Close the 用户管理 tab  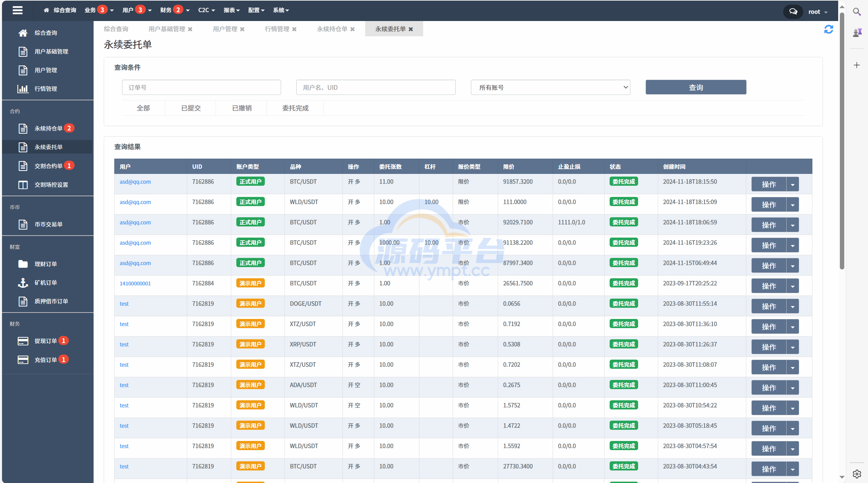click(x=242, y=29)
